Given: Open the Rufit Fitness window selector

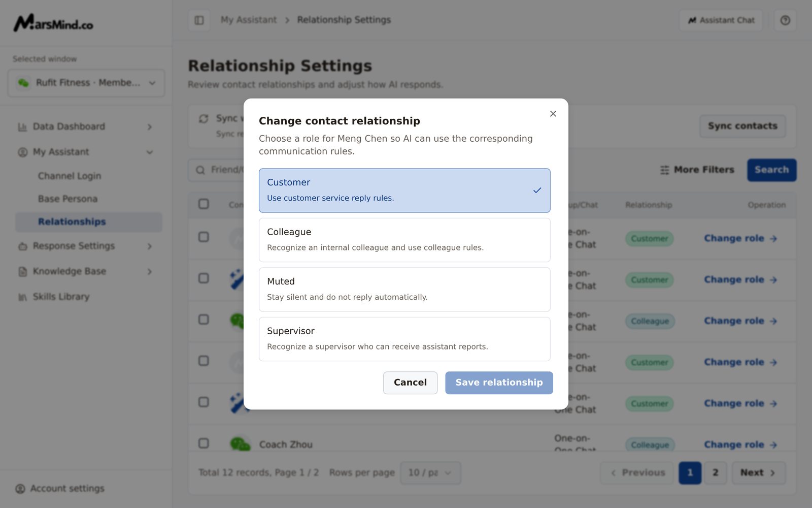Looking at the screenshot, I should click(x=86, y=83).
